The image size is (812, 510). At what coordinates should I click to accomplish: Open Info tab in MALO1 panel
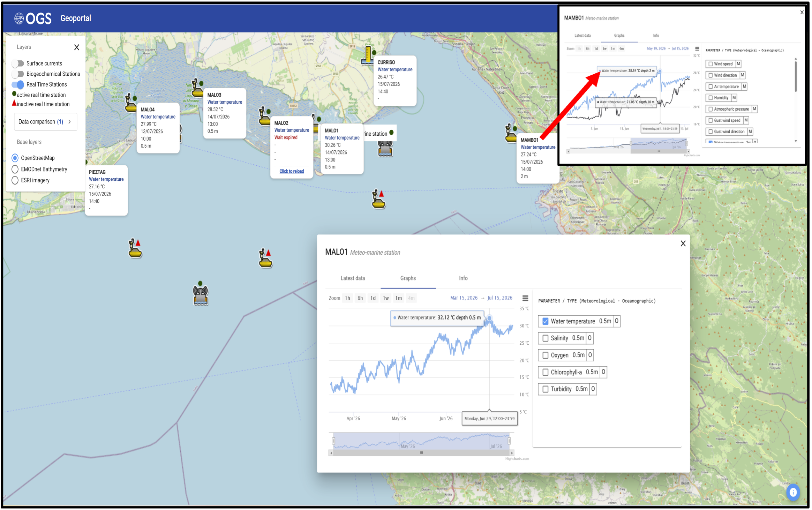coord(463,278)
